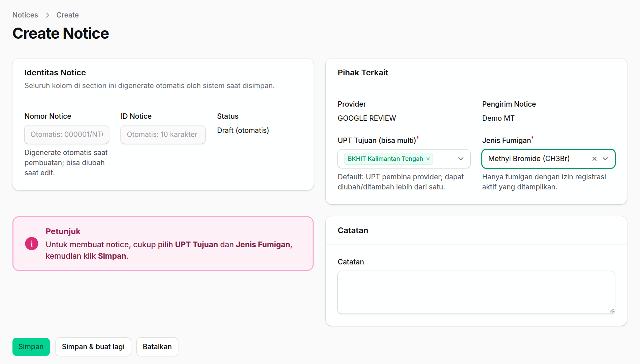This screenshot has width=640, height=364.
Task: Click the Petunjuk heading text
Action: [x=63, y=231]
